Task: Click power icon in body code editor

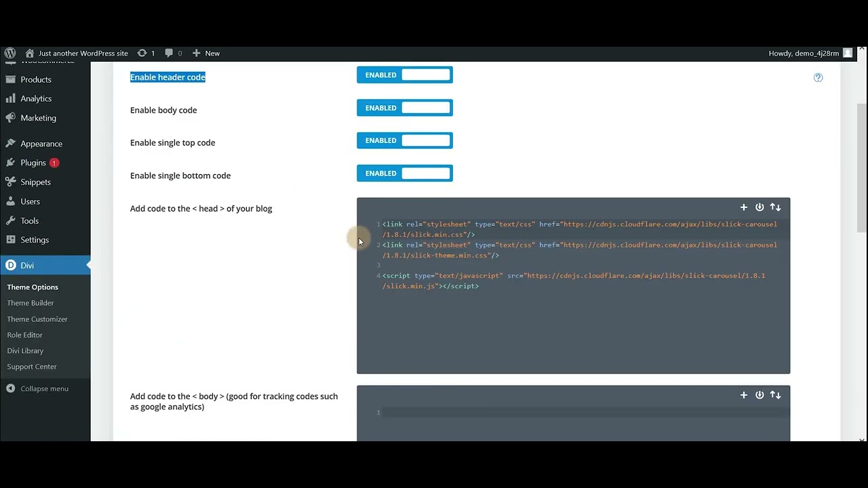Action: click(x=759, y=395)
